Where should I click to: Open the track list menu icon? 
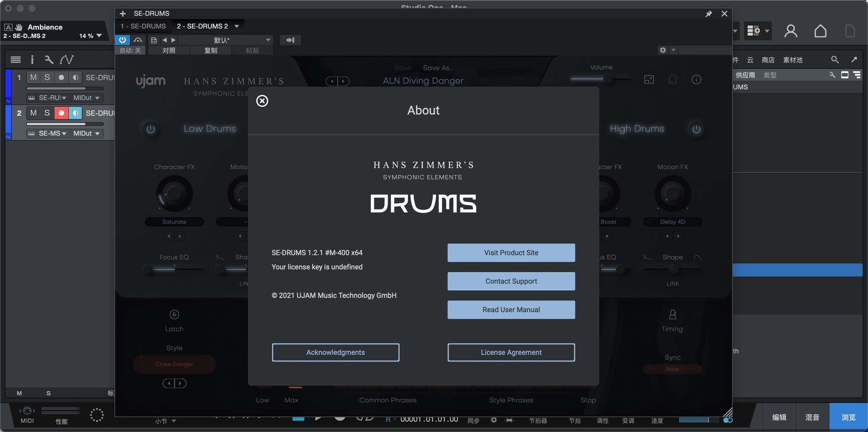(x=16, y=59)
